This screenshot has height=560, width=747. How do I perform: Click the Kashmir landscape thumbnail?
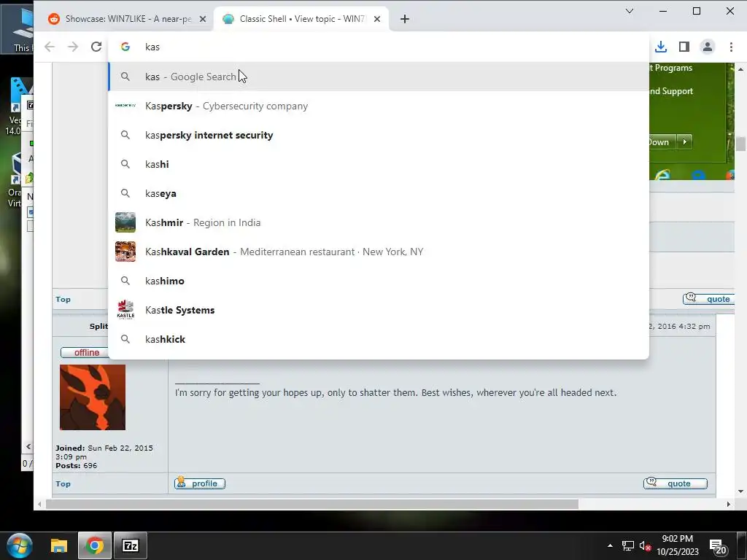pyautogui.click(x=125, y=222)
